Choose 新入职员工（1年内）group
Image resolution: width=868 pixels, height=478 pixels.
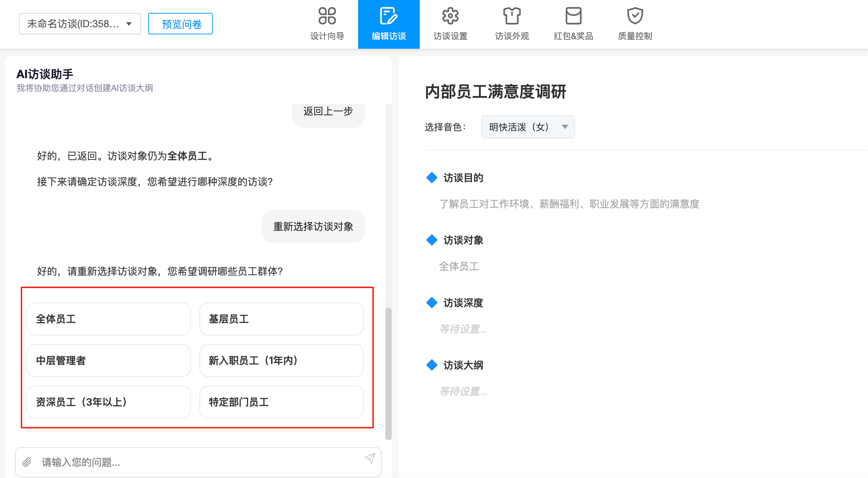pos(281,360)
